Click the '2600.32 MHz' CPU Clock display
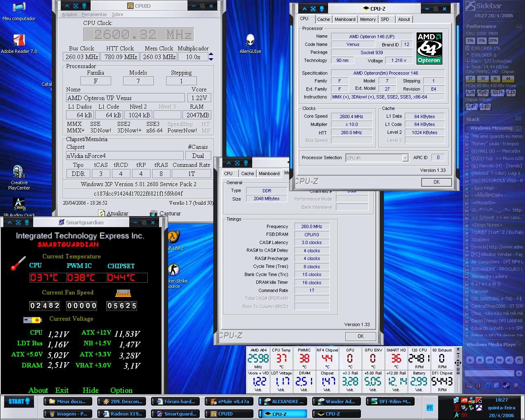Screen dimensions: 525x420 click(x=139, y=34)
